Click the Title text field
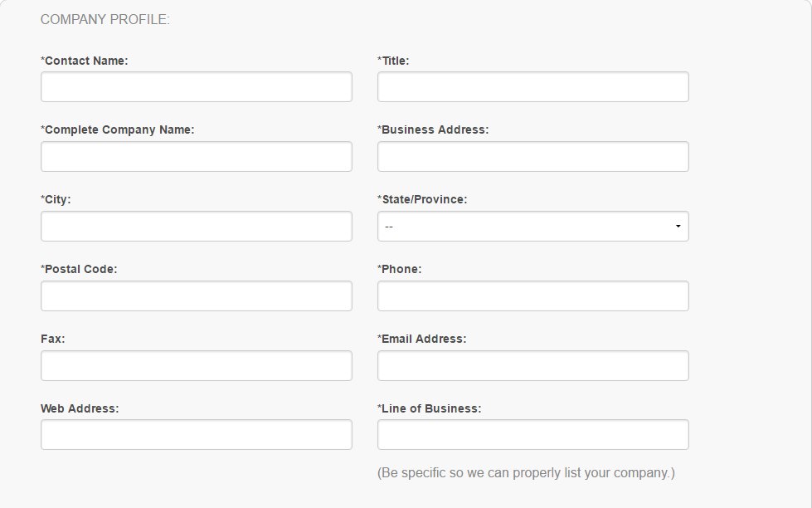The image size is (812, 508). coord(532,87)
